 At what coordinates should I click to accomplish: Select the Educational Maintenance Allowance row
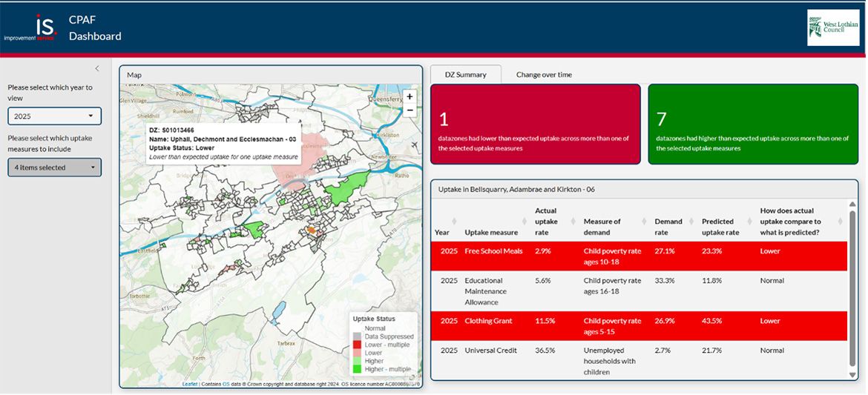[640, 291]
